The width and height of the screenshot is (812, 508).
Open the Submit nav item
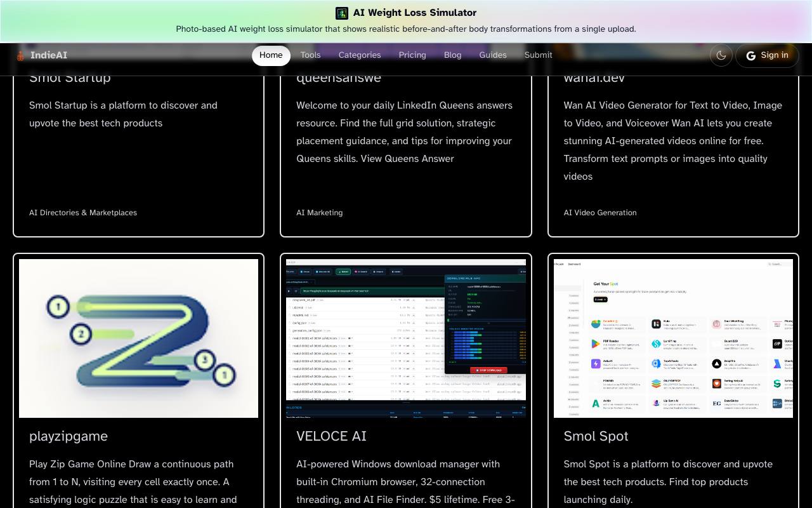tap(539, 55)
